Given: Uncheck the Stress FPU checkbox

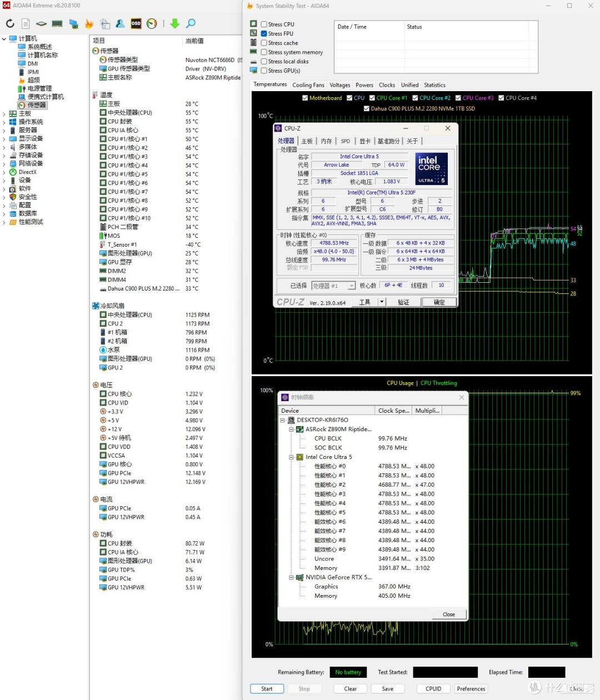Looking at the screenshot, I should [264, 34].
